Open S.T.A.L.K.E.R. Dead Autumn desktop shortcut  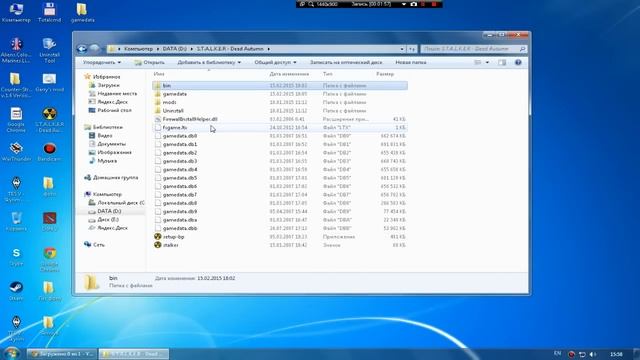pyautogui.click(x=49, y=120)
